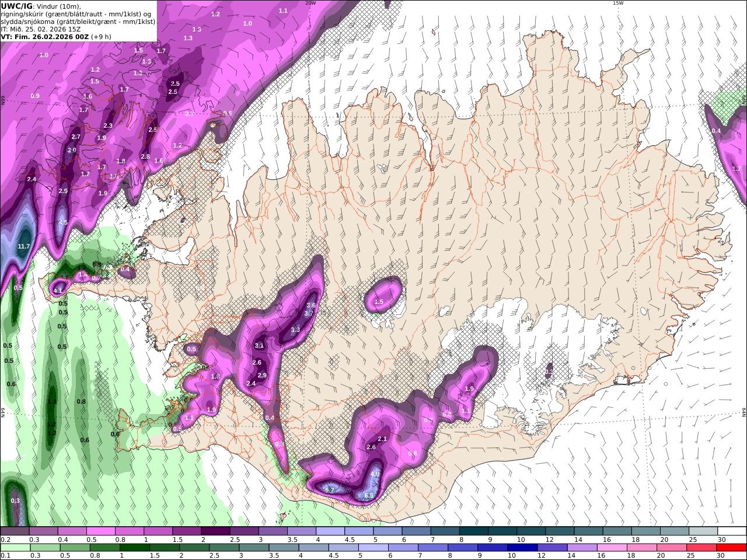Click the '2.1' value in the southern snow band

tap(383, 439)
